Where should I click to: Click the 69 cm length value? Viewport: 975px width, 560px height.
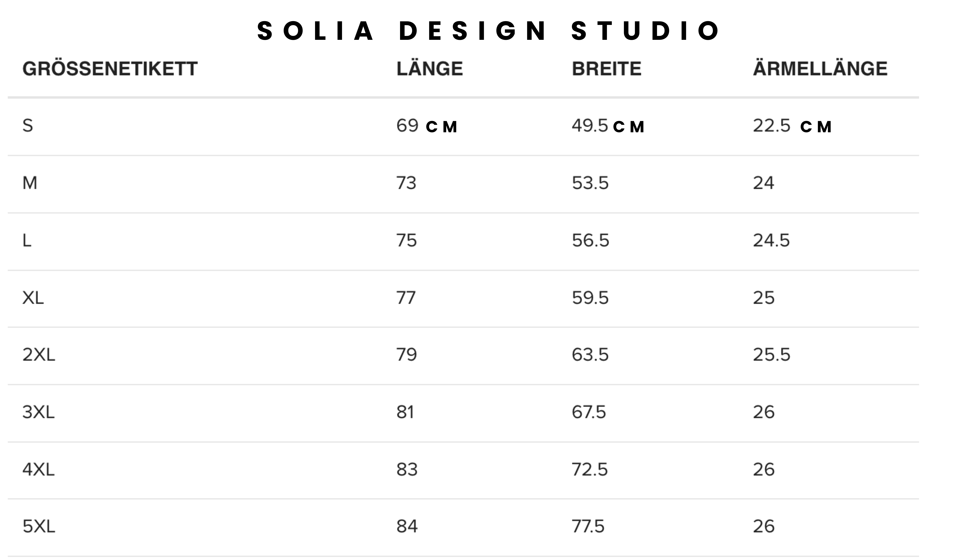point(427,126)
